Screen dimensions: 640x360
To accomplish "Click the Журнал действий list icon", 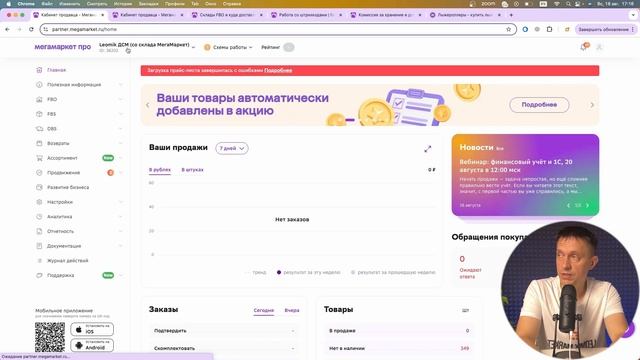I will [39, 261].
